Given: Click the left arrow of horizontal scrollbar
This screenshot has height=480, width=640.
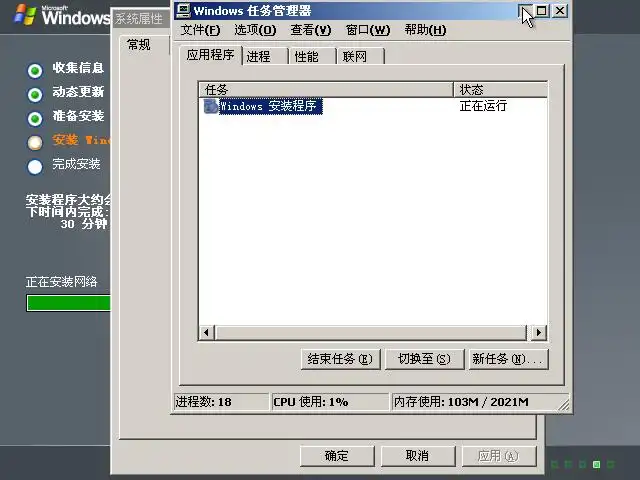Looking at the screenshot, I should pyautogui.click(x=207, y=333).
